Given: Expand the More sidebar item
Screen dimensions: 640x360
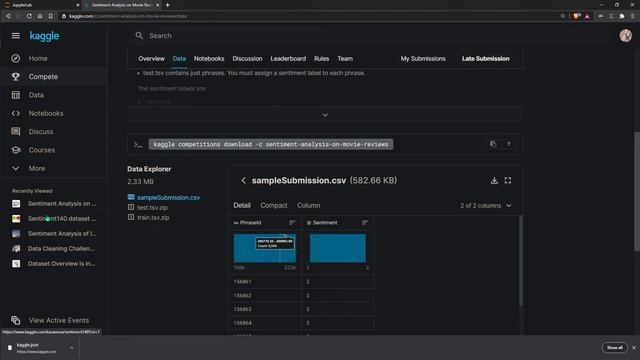Looking at the screenshot, I should click(x=36, y=169).
